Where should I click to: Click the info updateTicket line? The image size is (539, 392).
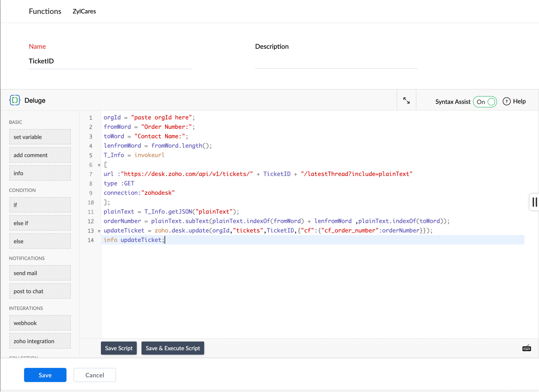(134, 240)
